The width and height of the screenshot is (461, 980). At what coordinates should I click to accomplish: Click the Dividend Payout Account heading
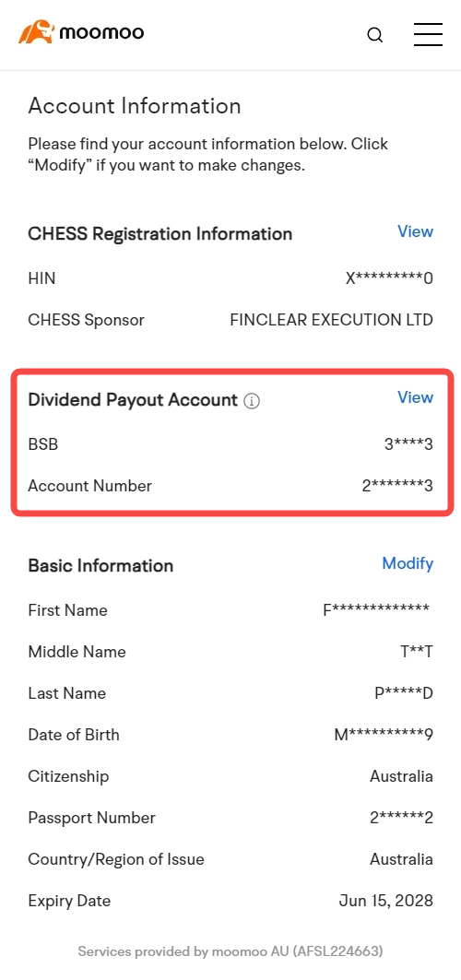(x=133, y=400)
